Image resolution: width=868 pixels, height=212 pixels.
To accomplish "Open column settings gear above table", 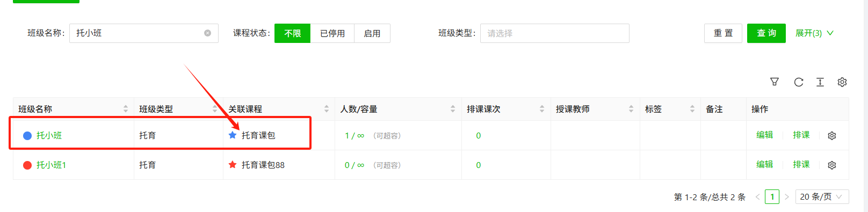I will (x=842, y=82).
